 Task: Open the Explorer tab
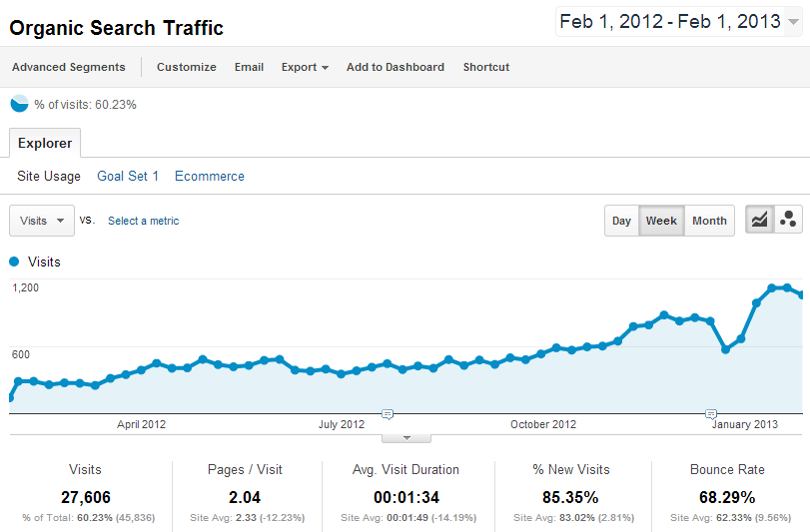45,143
